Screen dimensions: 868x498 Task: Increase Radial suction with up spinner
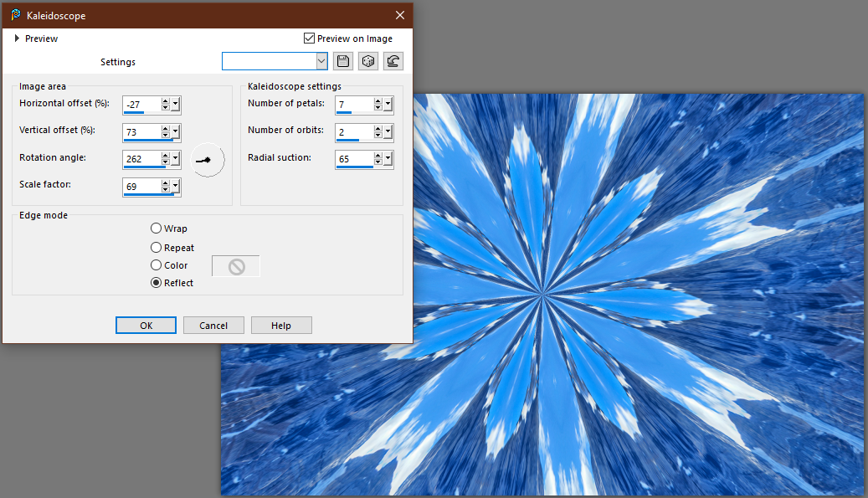pyautogui.click(x=378, y=156)
